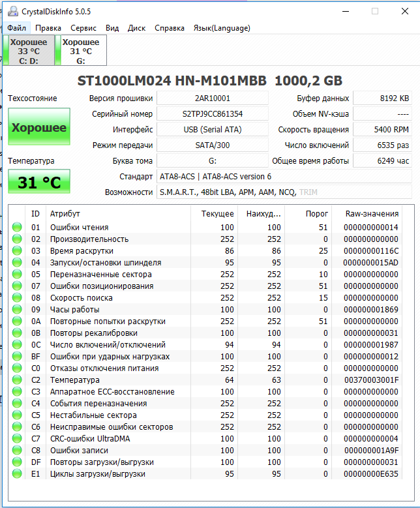The image size is (420, 508).
Task: Click the standard field ATA8-ACS version 6
Action: (x=284, y=176)
